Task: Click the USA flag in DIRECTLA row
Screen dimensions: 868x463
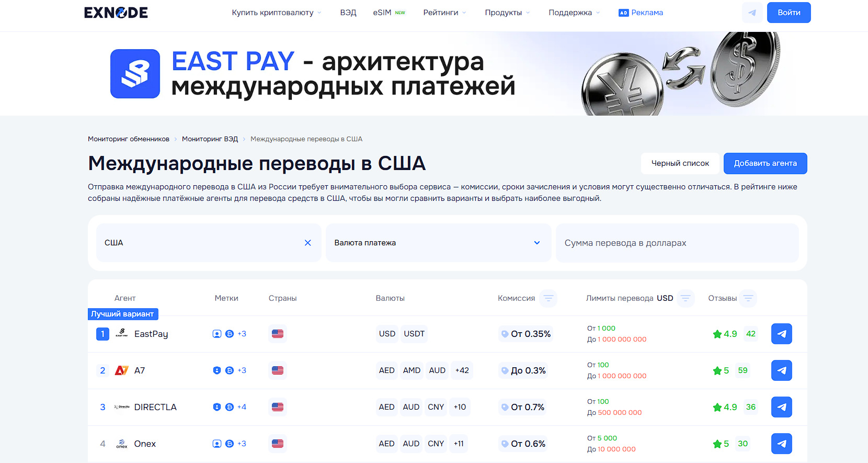Action: (x=278, y=407)
